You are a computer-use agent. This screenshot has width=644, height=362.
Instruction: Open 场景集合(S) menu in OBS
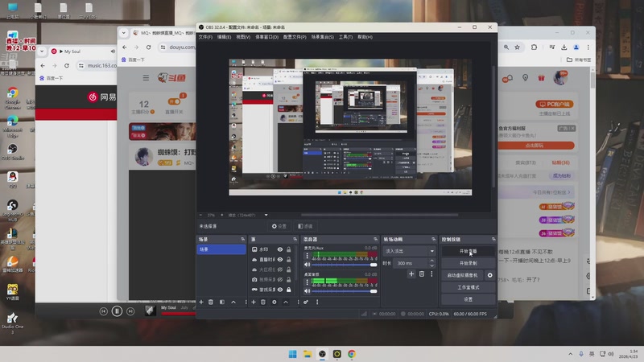(323, 37)
